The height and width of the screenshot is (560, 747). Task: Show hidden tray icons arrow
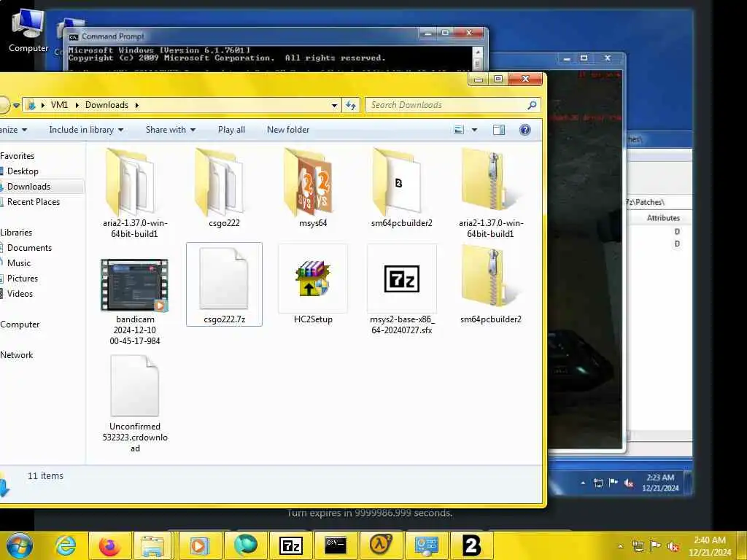tap(621, 546)
